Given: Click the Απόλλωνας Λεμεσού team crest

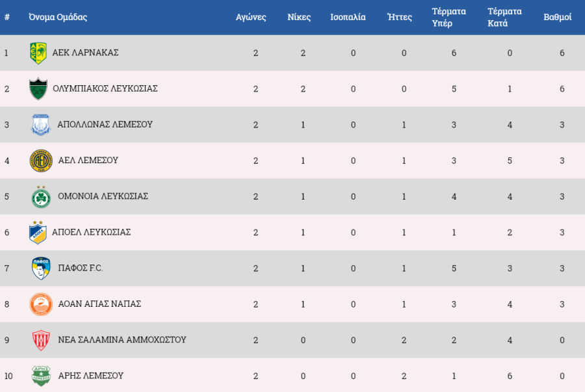Looking at the screenshot, I should coord(40,125).
